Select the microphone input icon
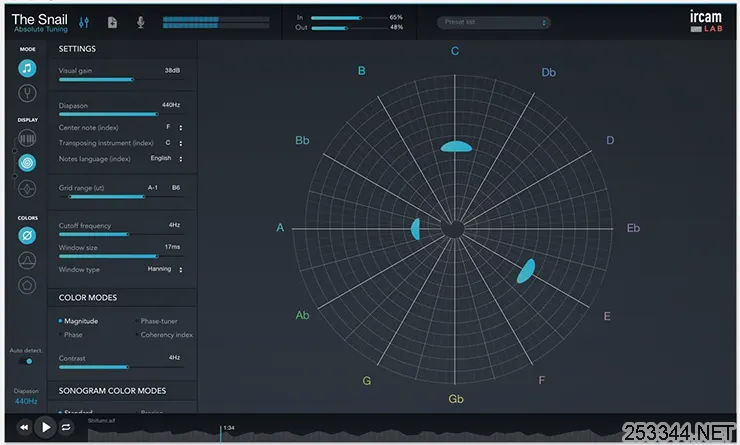The image size is (740, 445). [141, 22]
